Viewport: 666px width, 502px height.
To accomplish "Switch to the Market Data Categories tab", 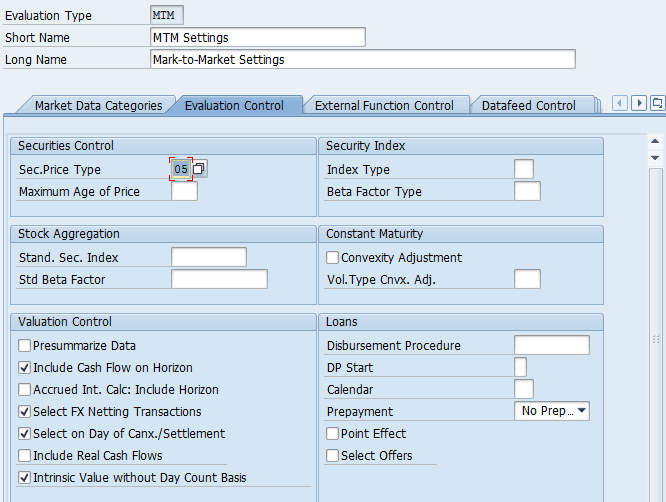I will (x=97, y=105).
